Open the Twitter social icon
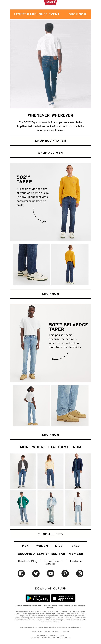Viewport: 101px width, 644px height. [x=36, y=573]
